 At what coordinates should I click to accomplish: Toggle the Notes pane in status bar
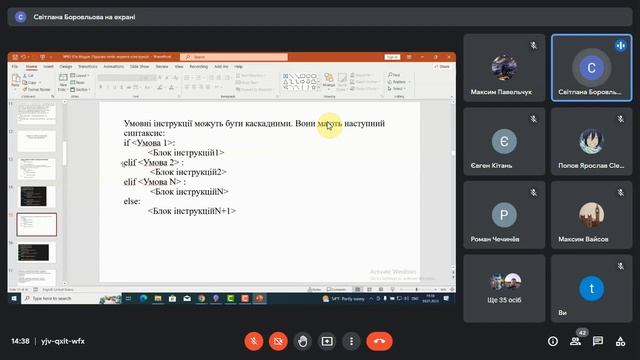[x=314, y=289]
